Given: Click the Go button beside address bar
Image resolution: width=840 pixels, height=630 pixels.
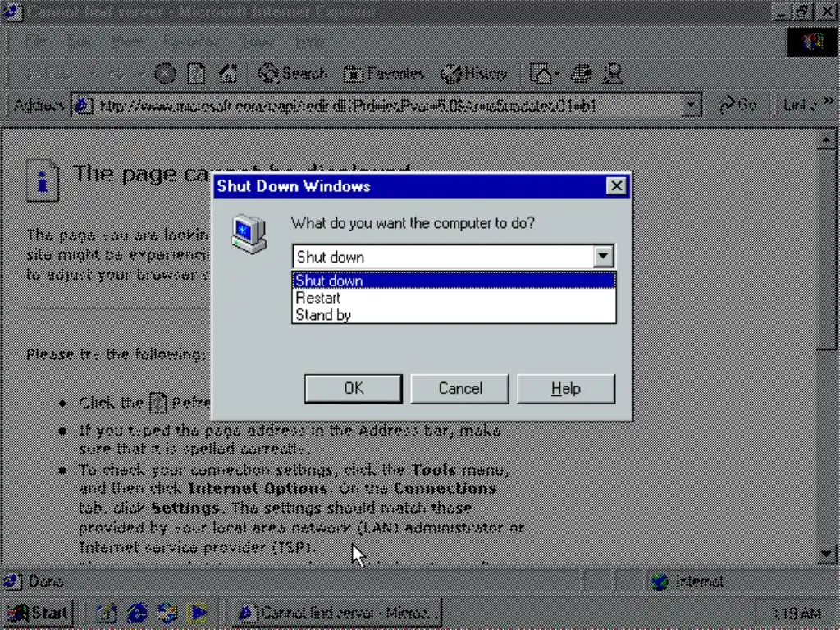Looking at the screenshot, I should coord(738,105).
